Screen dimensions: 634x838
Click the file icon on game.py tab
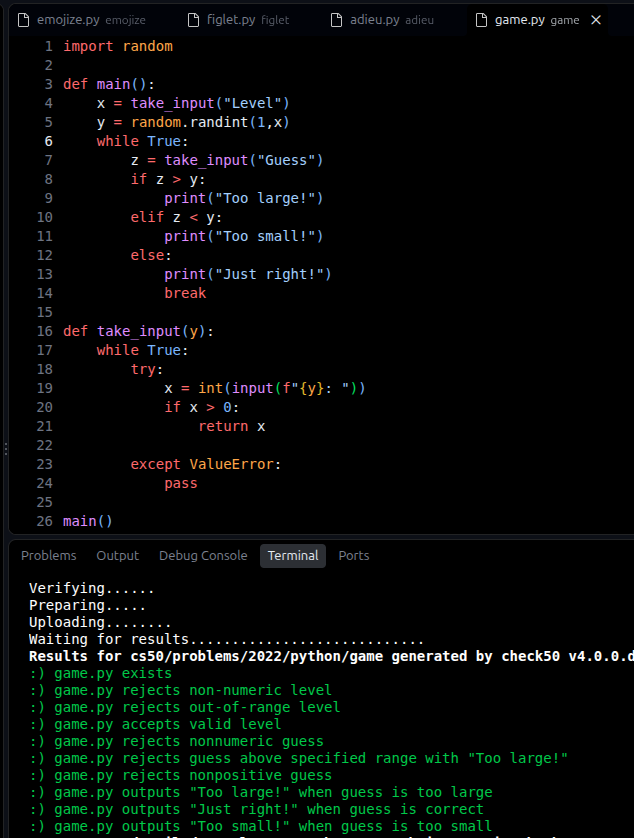click(x=481, y=20)
